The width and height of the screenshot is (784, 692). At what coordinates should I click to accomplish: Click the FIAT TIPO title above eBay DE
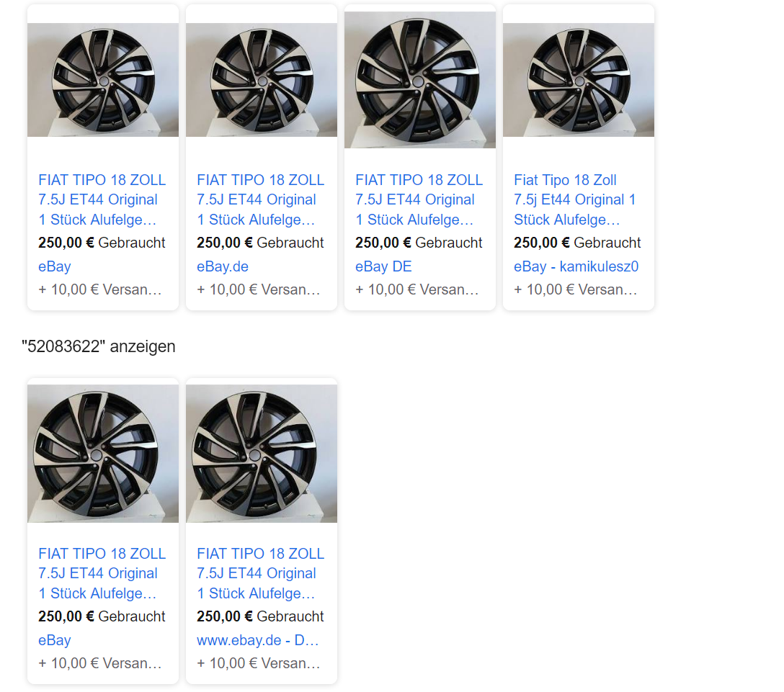[419, 199]
